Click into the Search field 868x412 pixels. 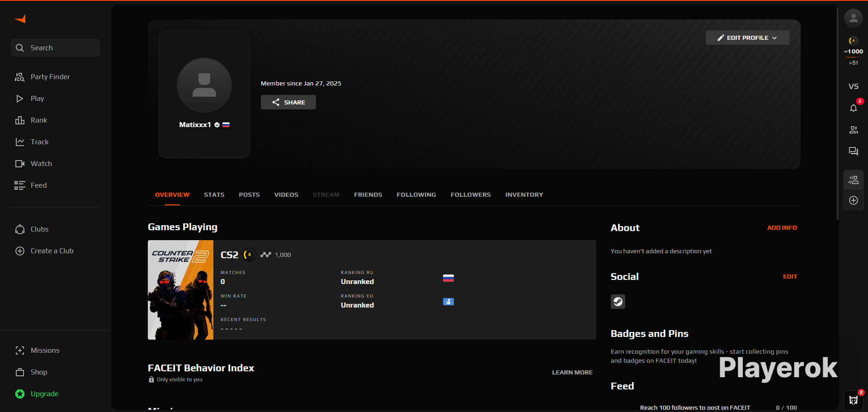point(56,48)
